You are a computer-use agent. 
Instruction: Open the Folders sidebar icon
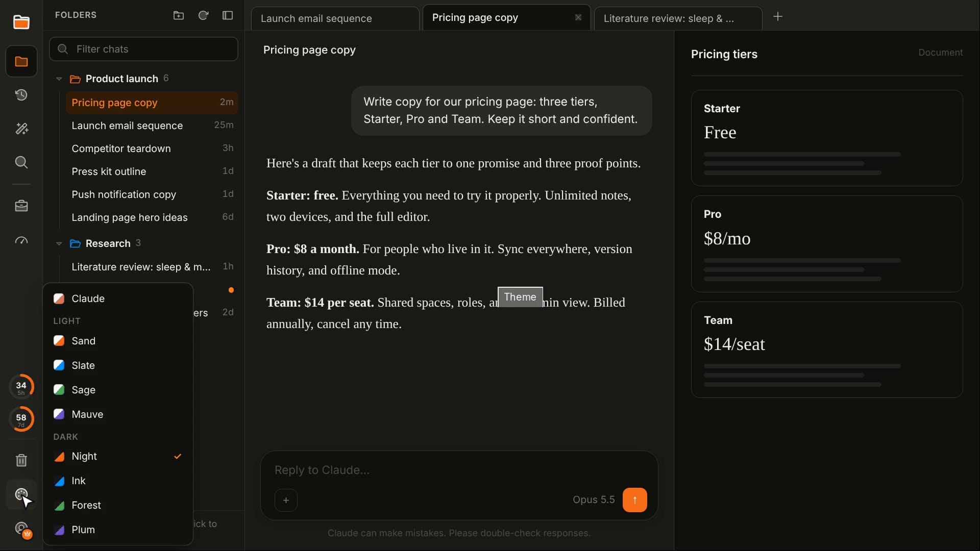tap(21, 61)
